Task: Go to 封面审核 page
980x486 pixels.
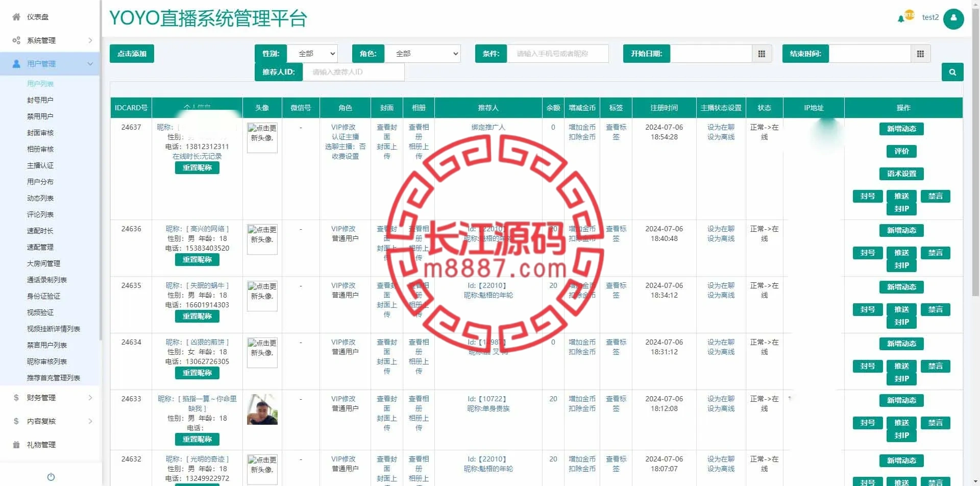Action: pos(40,133)
